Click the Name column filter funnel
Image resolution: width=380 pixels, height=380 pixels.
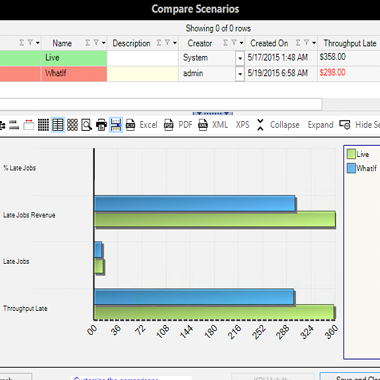pyautogui.click(x=96, y=43)
